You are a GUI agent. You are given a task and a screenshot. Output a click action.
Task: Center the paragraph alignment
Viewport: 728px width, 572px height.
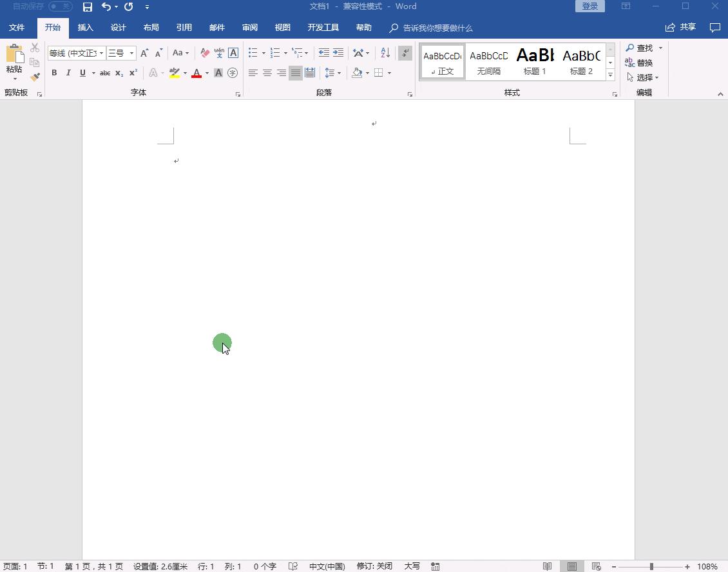click(267, 73)
